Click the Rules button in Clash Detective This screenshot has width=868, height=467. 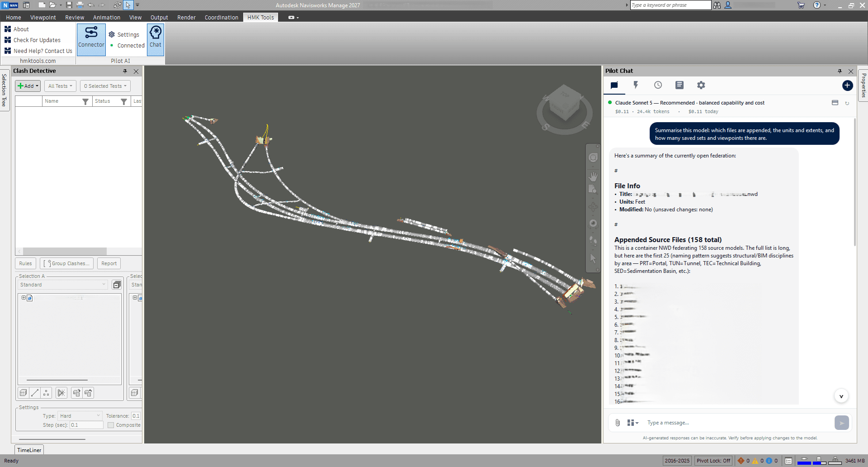[x=25, y=263]
